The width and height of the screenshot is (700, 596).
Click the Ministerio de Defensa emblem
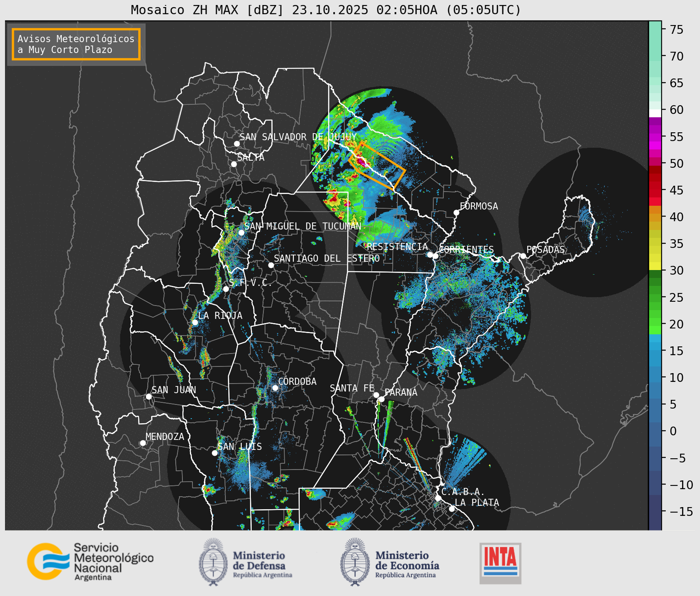point(213,562)
